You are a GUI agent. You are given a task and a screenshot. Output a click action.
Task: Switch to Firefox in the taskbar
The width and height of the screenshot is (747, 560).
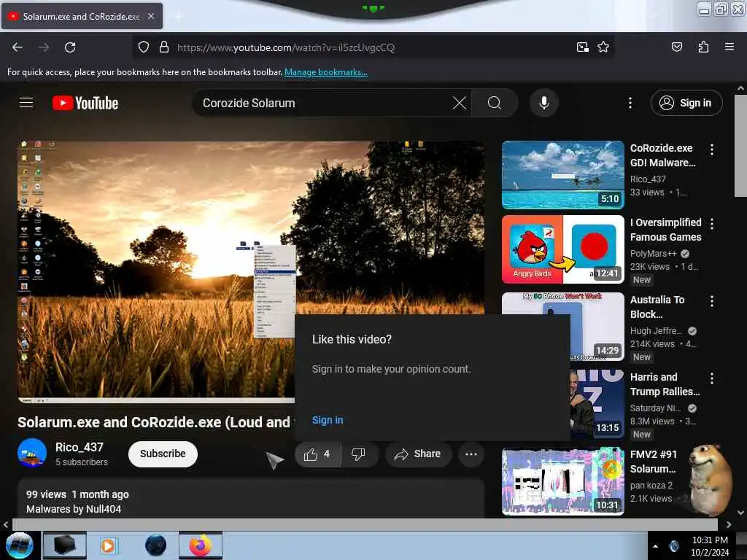201,545
